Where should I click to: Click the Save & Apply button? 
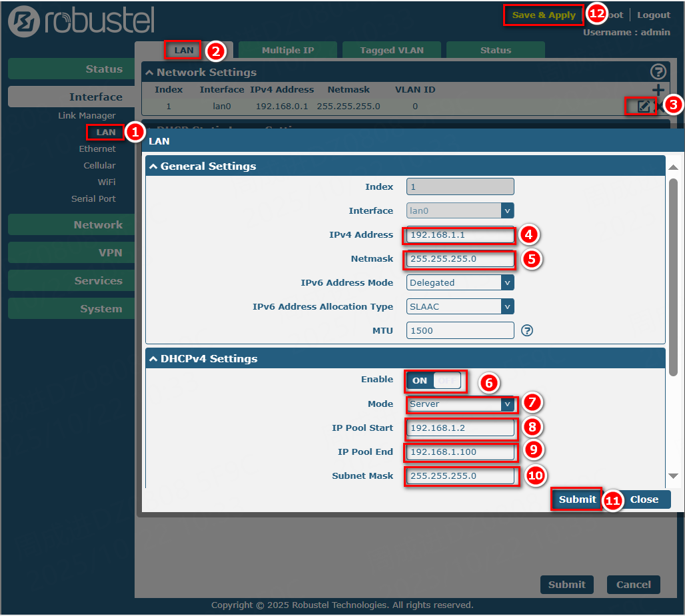pos(543,15)
